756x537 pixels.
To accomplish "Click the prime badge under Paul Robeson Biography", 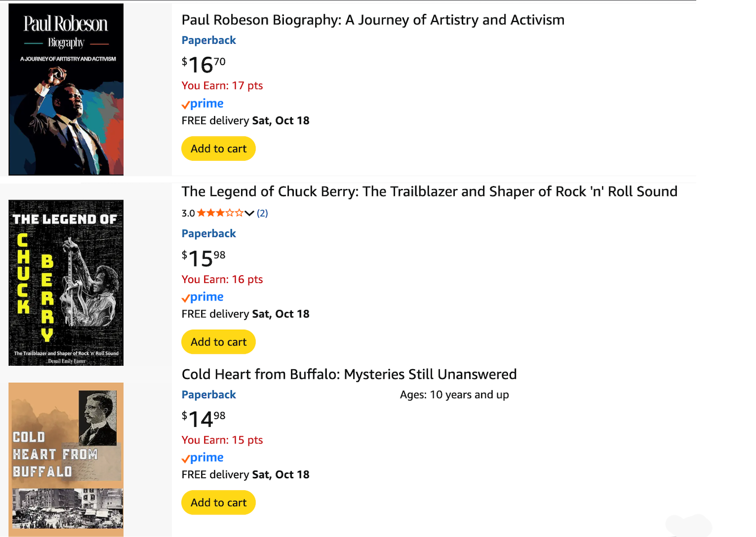I will coord(203,104).
